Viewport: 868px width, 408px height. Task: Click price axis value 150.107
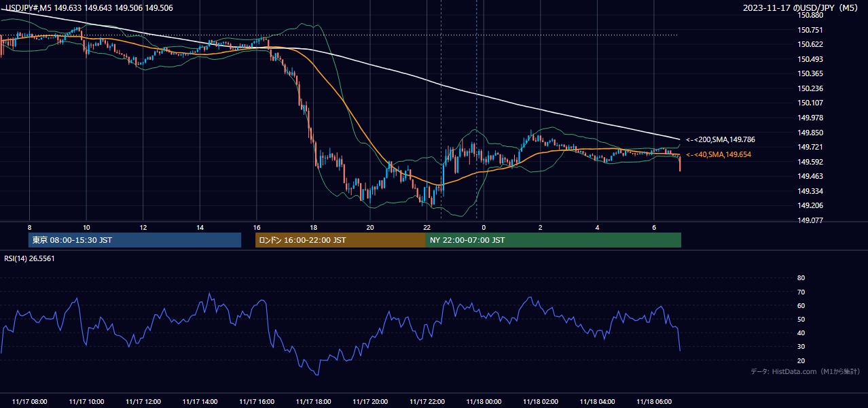coord(810,103)
